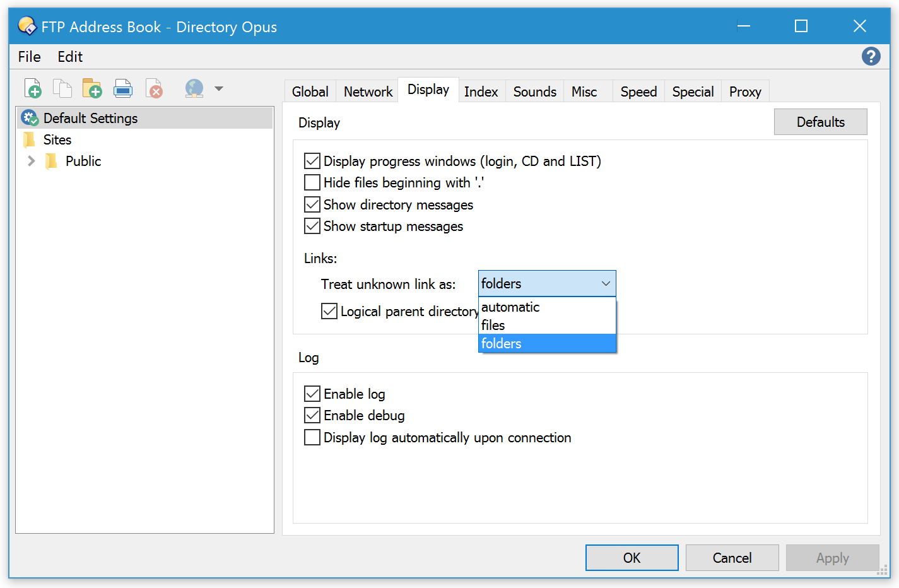Image resolution: width=899 pixels, height=588 pixels.
Task: Enable Display log automatically upon connection
Action: click(312, 437)
